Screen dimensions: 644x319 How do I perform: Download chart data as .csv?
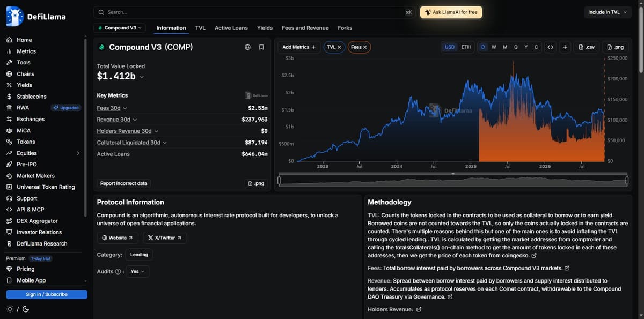click(x=586, y=47)
